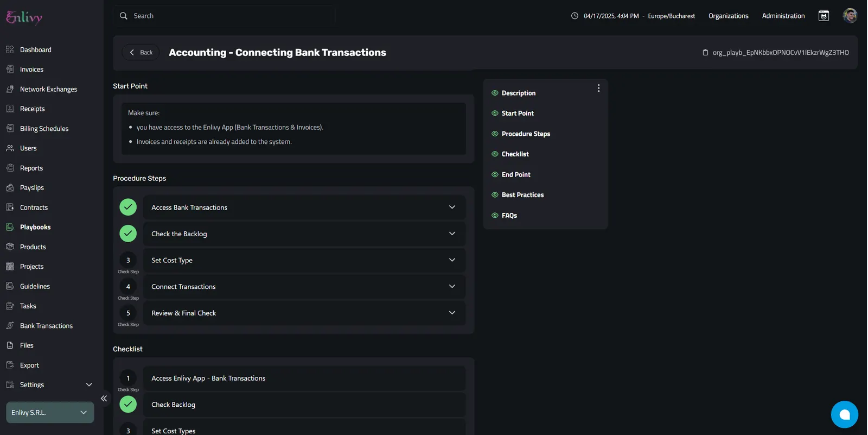Open the Enlivy S.R.L. organization dropdown
Screen dimensions: 868x435
[x=50, y=412]
